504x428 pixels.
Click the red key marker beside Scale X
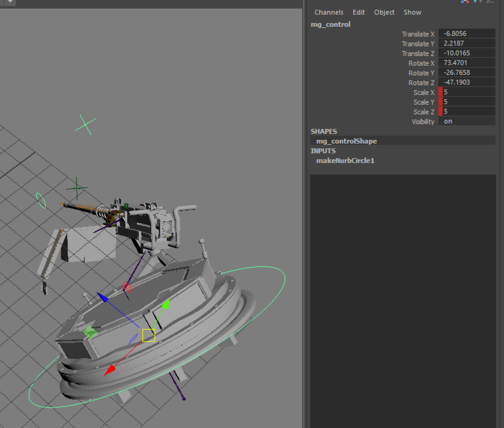(x=440, y=92)
